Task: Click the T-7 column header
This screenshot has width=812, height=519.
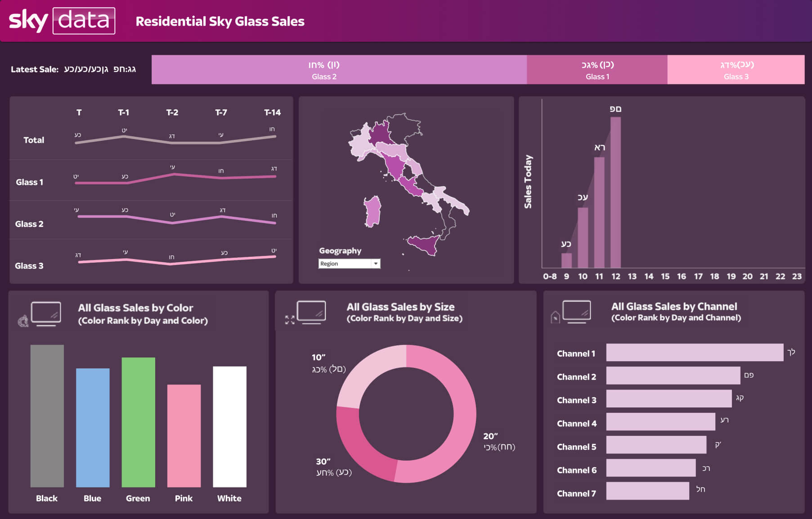Action: tap(221, 112)
